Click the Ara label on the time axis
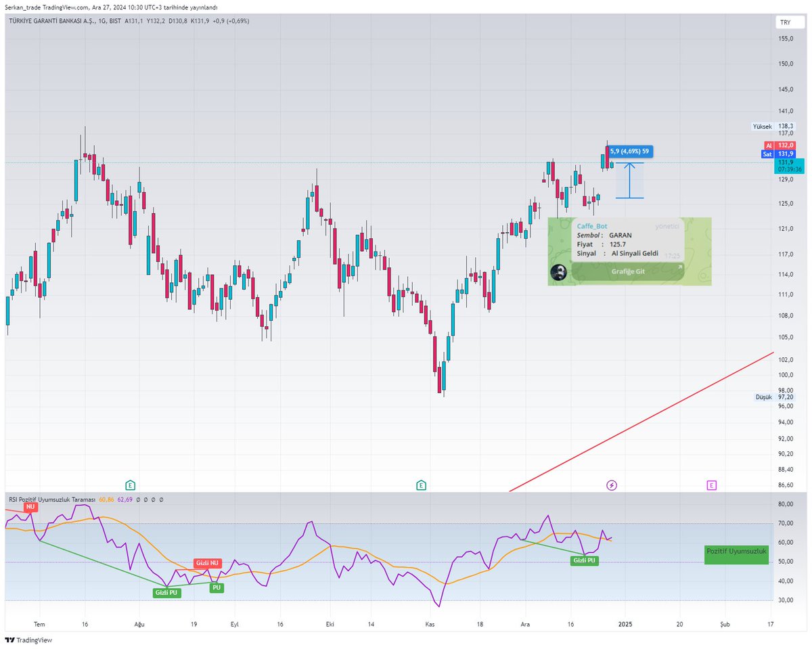Viewport: 812px width, 649px height. click(x=526, y=624)
